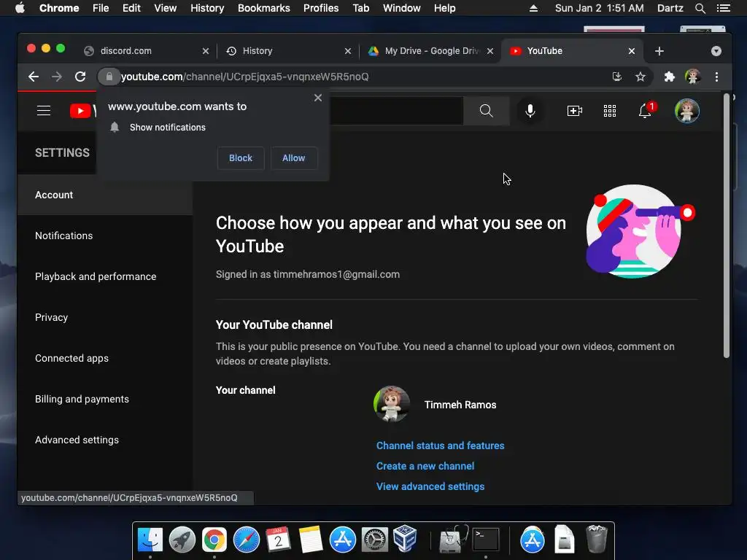Go back with the browser arrow

point(34,77)
